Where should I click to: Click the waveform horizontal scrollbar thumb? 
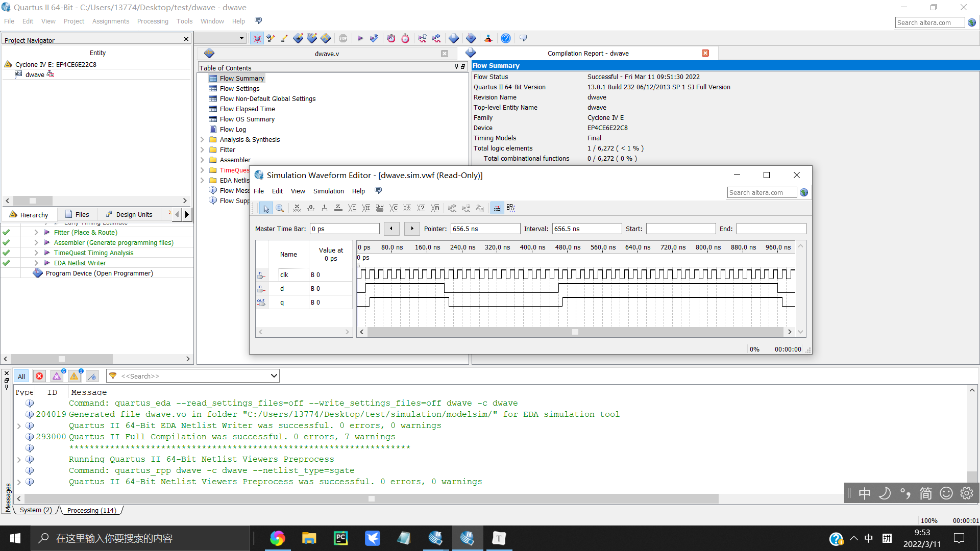575,332
